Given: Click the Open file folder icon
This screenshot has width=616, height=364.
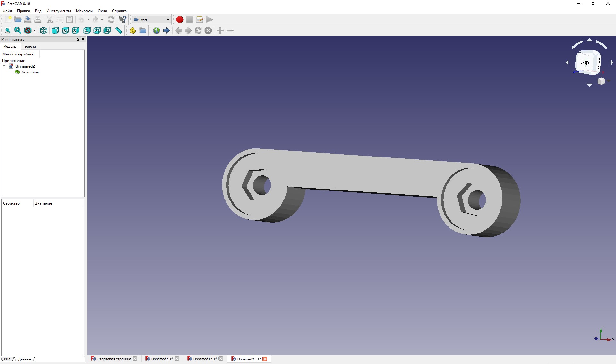Looking at the screenshot, I should pos(18,20).
